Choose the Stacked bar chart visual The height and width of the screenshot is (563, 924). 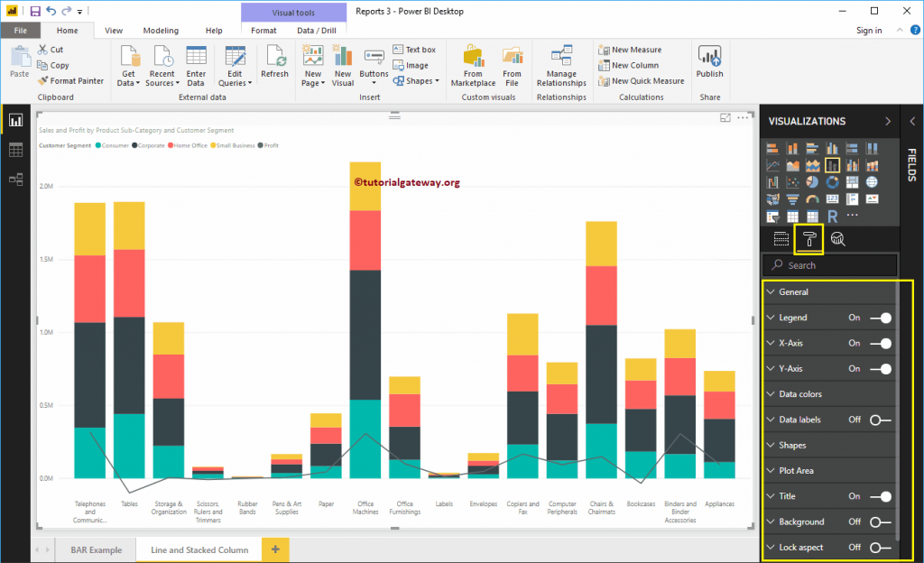pos(772,147)
